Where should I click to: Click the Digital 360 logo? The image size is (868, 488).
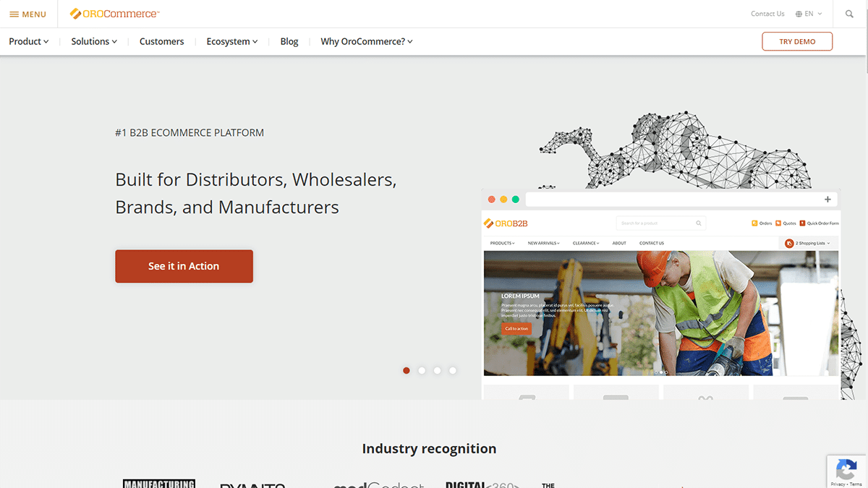(x=482, y=484)
